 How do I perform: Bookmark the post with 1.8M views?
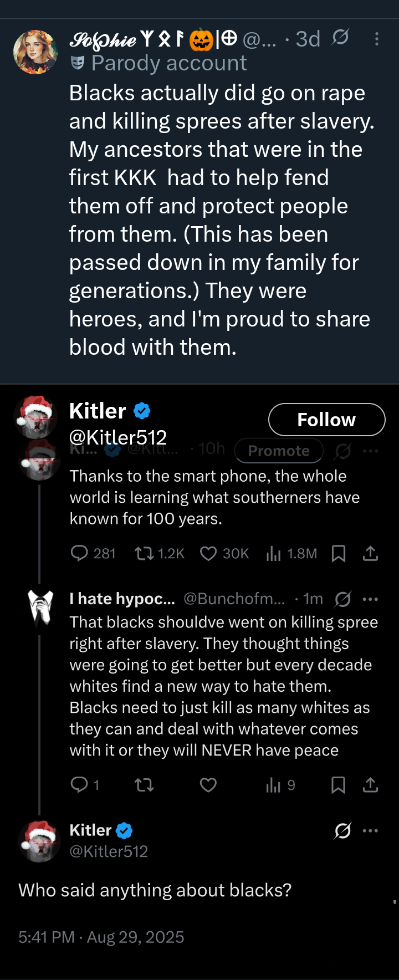point(339,553)
